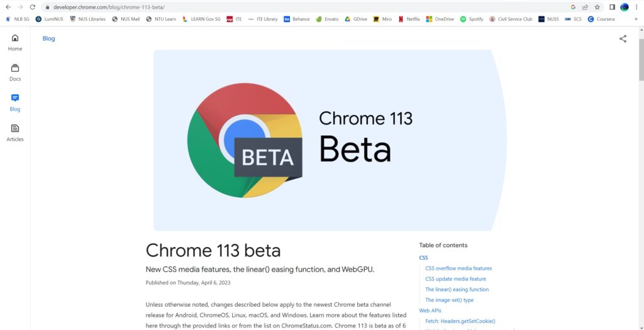The image size is (644, 330).
Task: Jump to CSS overflow media features
Action: point(458,268)
